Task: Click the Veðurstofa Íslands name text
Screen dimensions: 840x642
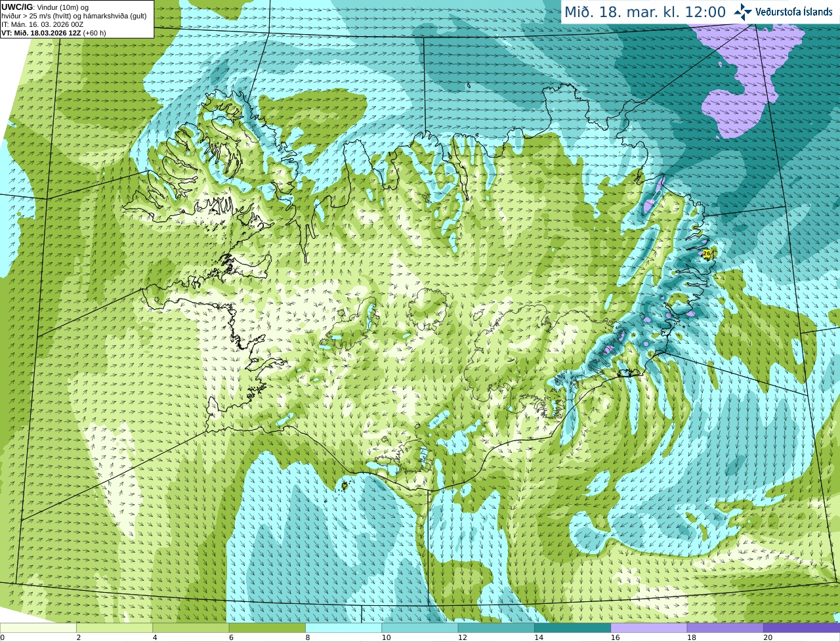Action: 793,12
